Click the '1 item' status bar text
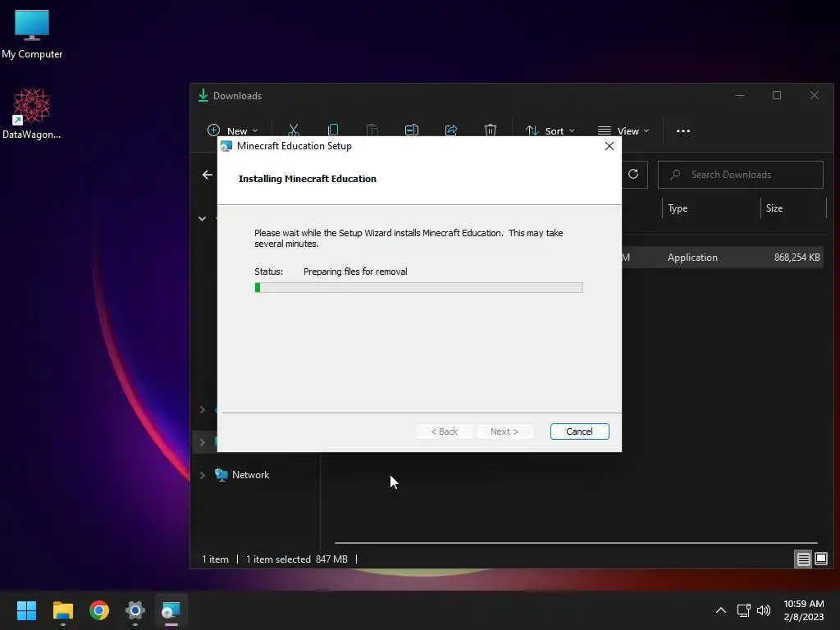Viewport: 840px width, 630px height. (215, 559)
